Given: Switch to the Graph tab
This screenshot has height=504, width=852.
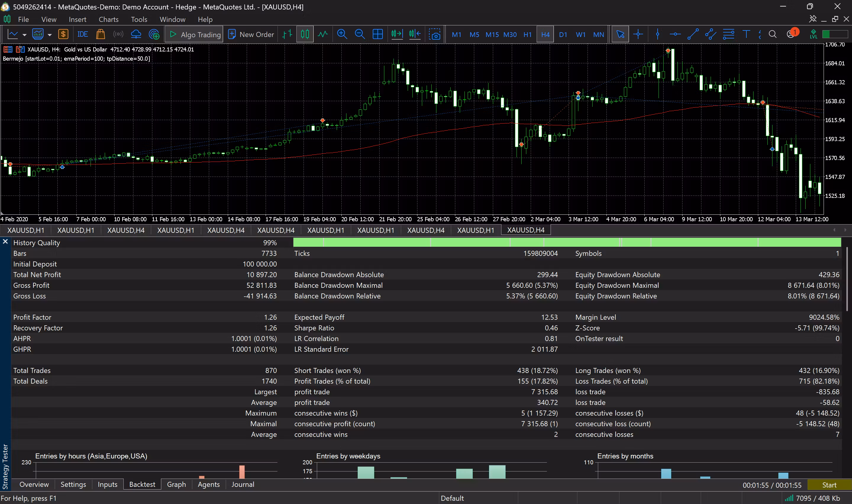Looking at the screenshot, I should (176, 484).
